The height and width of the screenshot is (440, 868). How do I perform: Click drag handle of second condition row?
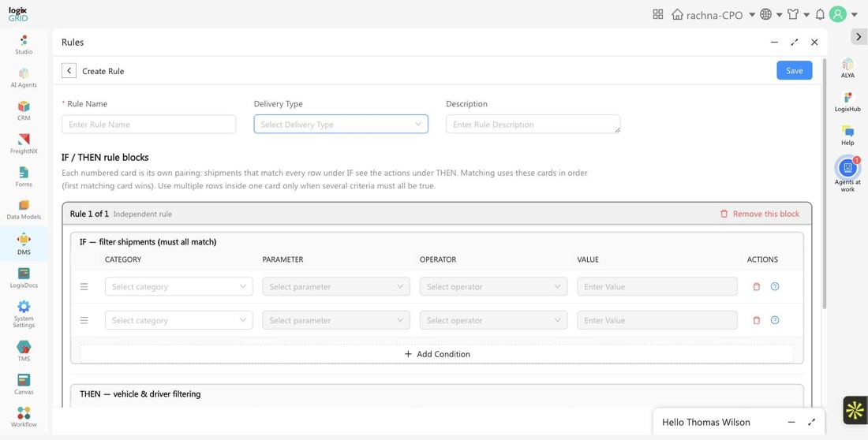click(84, 320)
